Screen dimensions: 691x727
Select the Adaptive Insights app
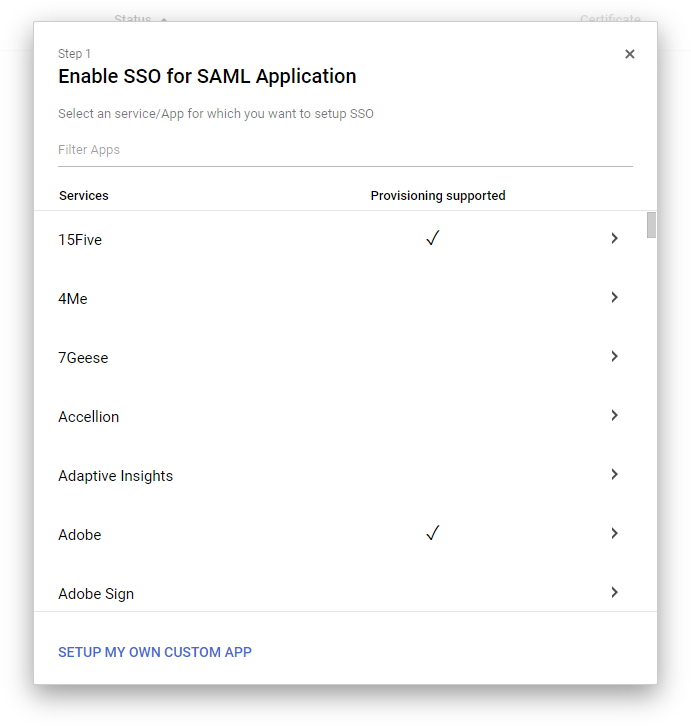click(115, 476)
